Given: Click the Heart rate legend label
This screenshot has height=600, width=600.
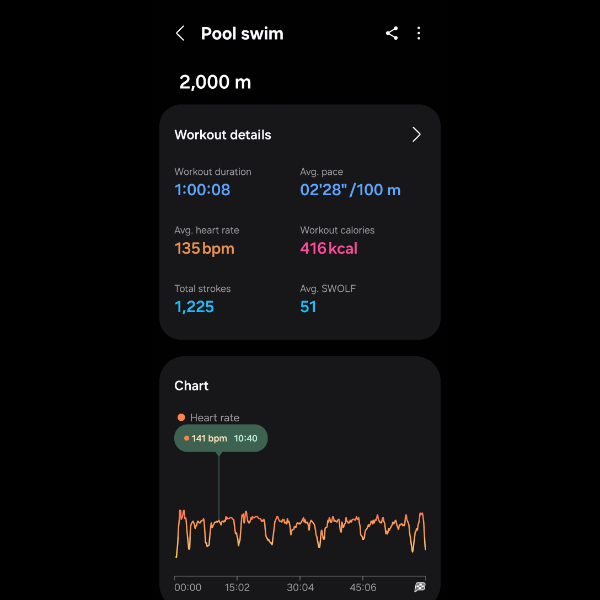Looking at the screenshot, I should [215, 418].
